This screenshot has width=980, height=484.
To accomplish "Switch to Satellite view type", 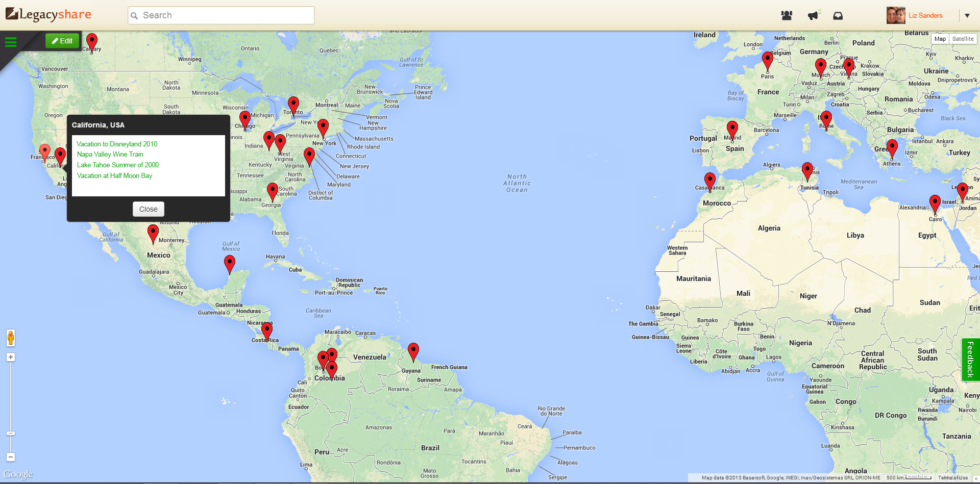I will pos(963,39).
